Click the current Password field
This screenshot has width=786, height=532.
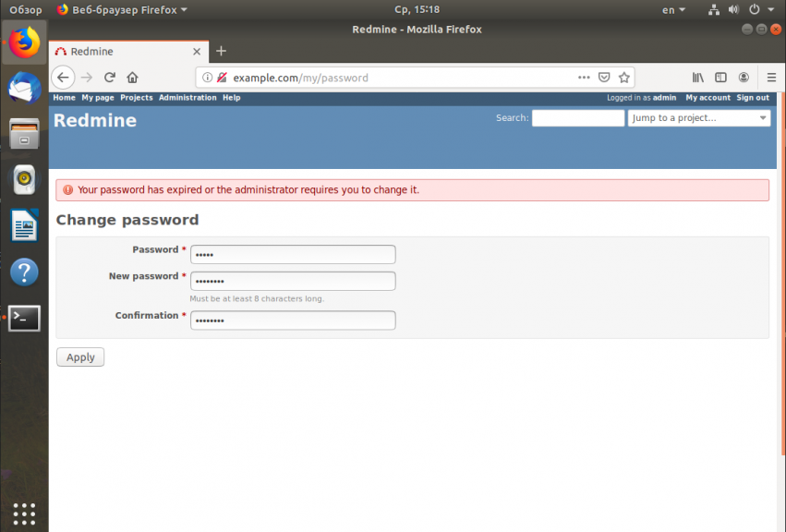tap(293, 255)
